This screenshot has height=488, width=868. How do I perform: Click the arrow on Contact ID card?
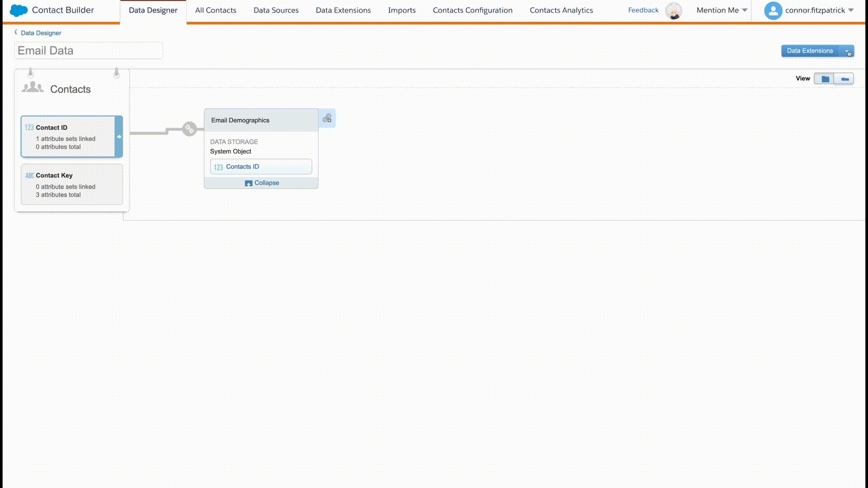click(x=119, y=136)
